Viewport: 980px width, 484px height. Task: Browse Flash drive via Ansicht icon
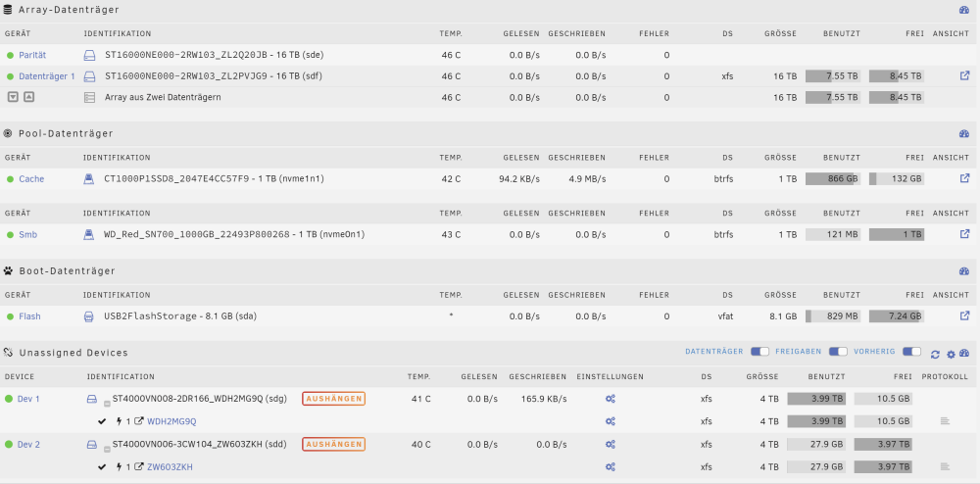(x=964, y=316)
